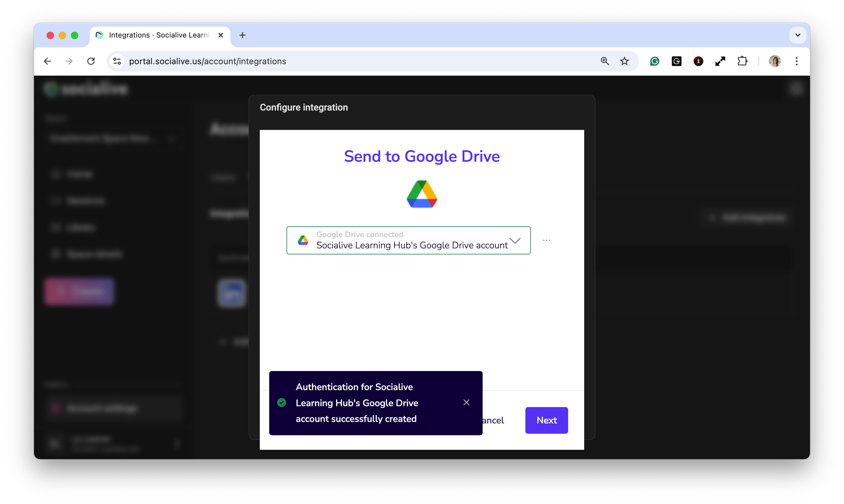Click the large Google Drive logo
844x504 pixels.
tap(421, 194)
